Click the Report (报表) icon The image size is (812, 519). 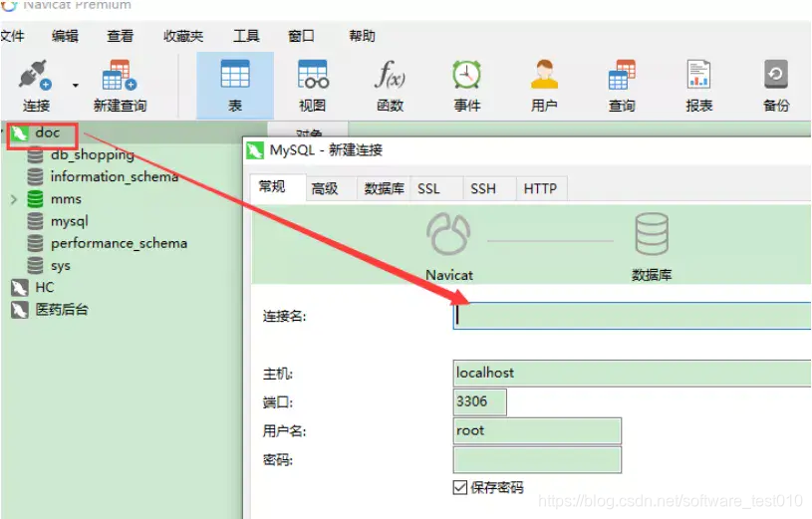(x=698, y=74)
